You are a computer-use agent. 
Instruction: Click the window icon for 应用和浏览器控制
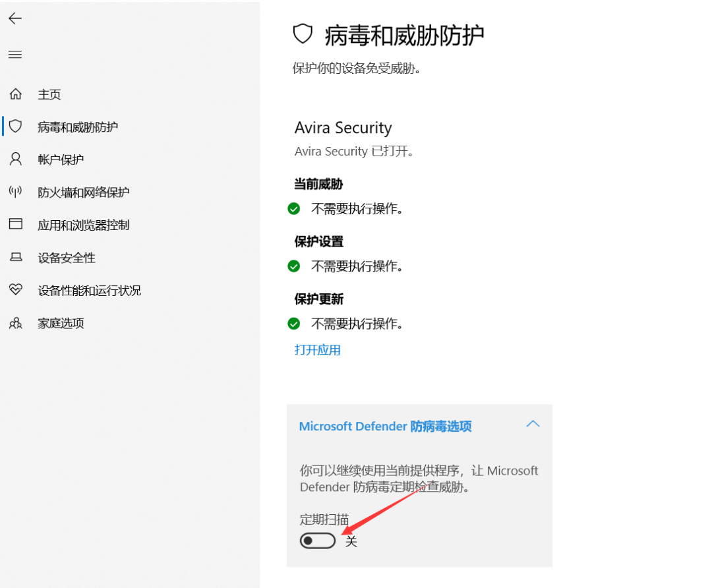click(15, 224)
